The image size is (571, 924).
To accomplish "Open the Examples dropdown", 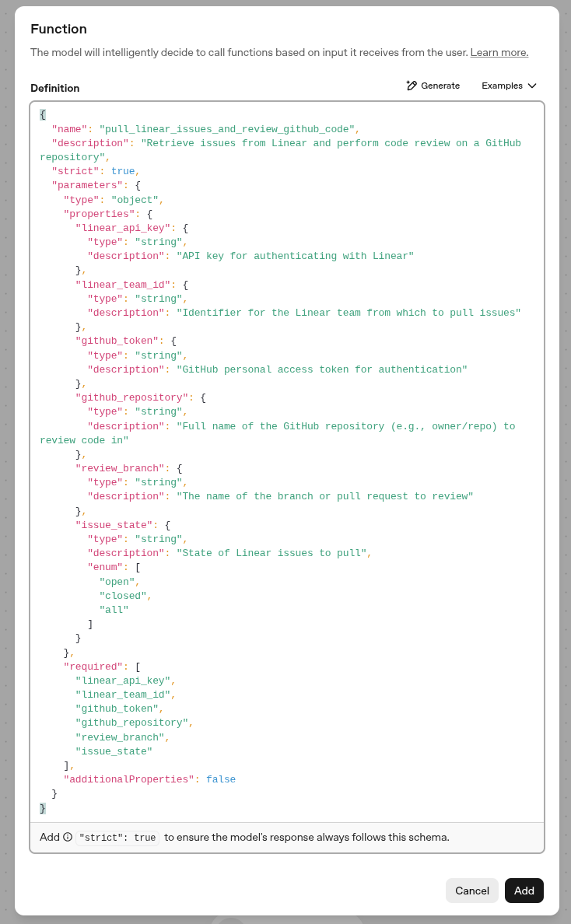I will point(509,86).
